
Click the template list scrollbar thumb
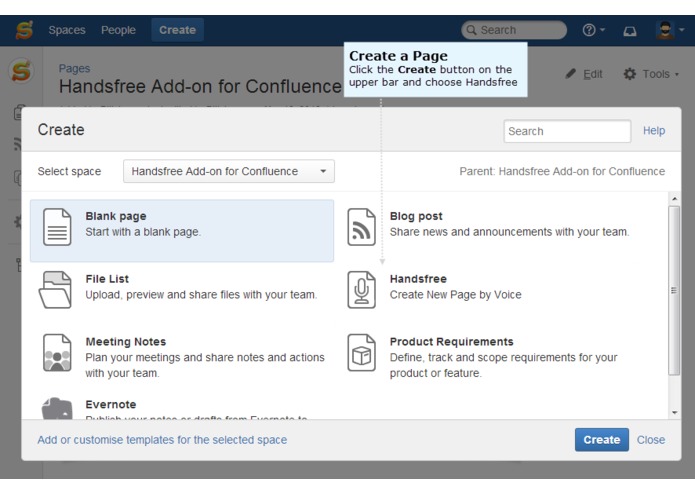click(674, 291)
